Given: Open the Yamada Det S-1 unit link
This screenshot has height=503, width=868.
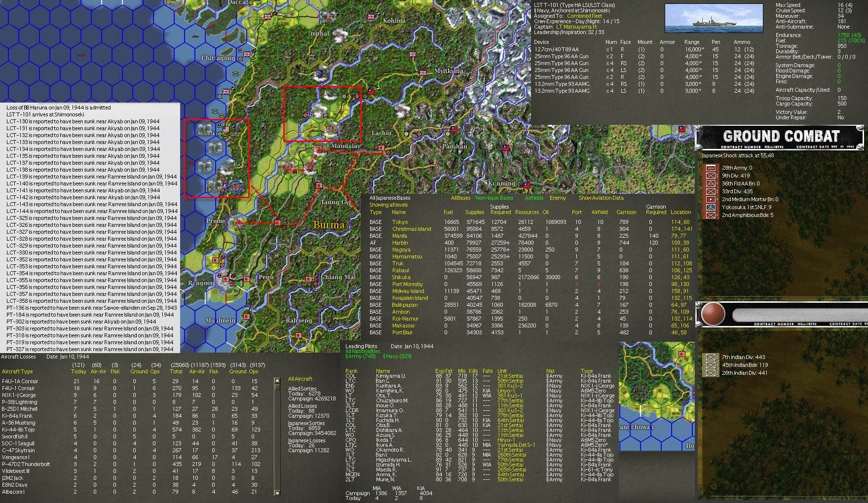Looking at the screenshot, I should [x=516, y=445].
